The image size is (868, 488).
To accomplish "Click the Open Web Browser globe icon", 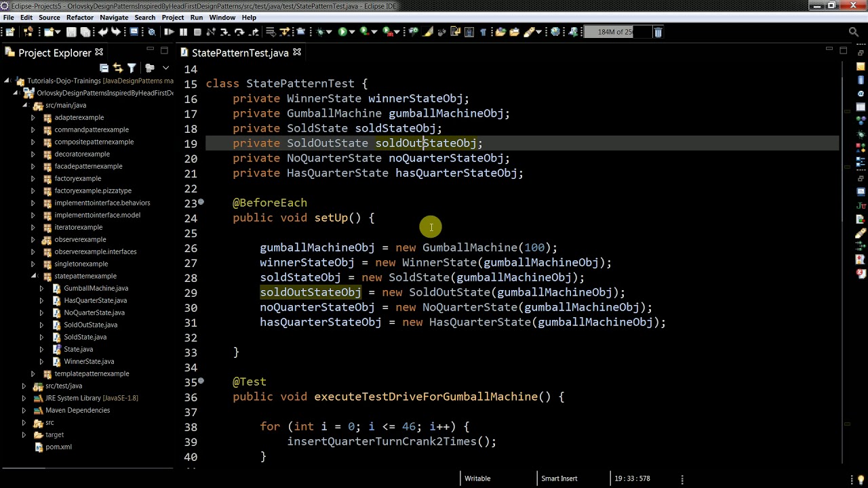I will pos(555,32).
